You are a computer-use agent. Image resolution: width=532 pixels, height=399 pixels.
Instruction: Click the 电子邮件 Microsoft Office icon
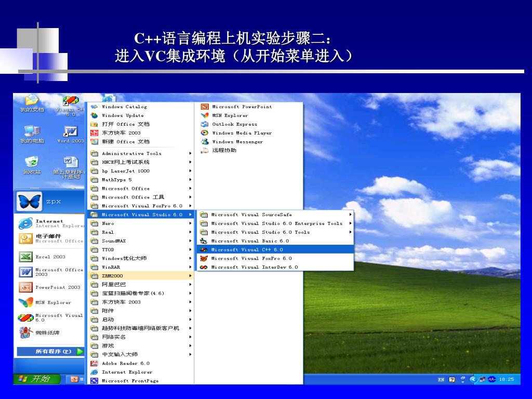click(x=26, y=238)
